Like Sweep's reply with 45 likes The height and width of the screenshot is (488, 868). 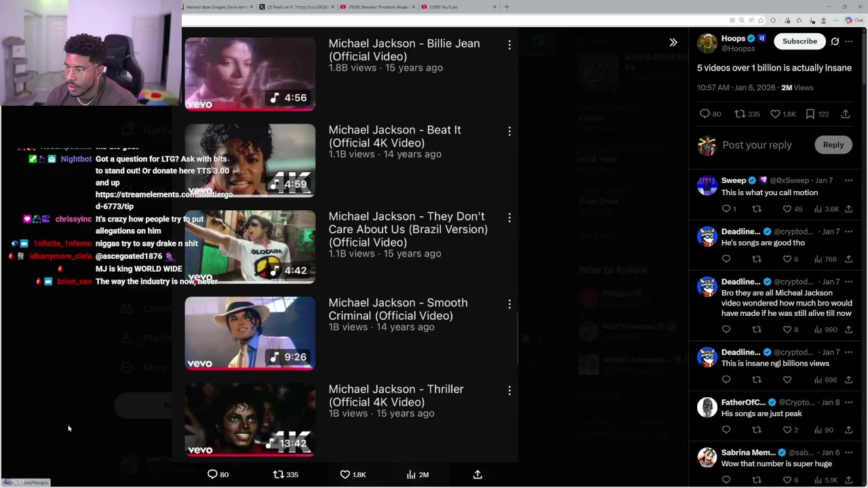coord(792,209)
